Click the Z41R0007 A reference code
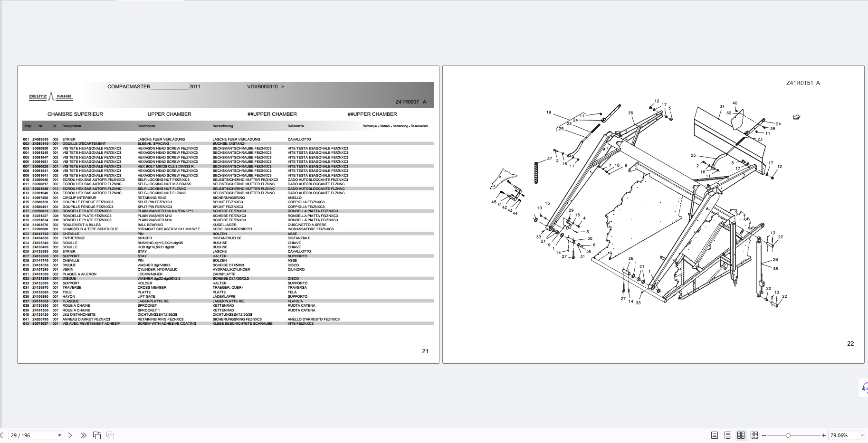The image size is (868, 443). 410,102
